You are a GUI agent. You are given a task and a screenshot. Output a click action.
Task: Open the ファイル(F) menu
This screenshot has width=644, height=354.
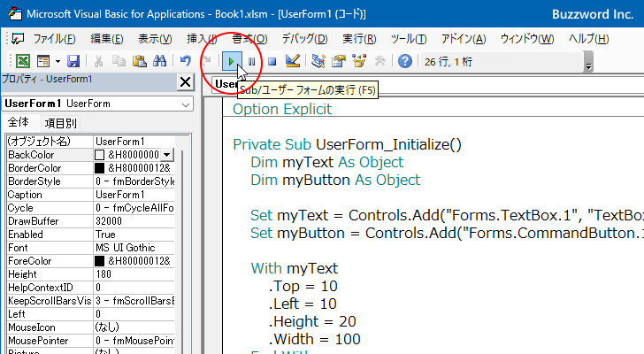[54, 39]
